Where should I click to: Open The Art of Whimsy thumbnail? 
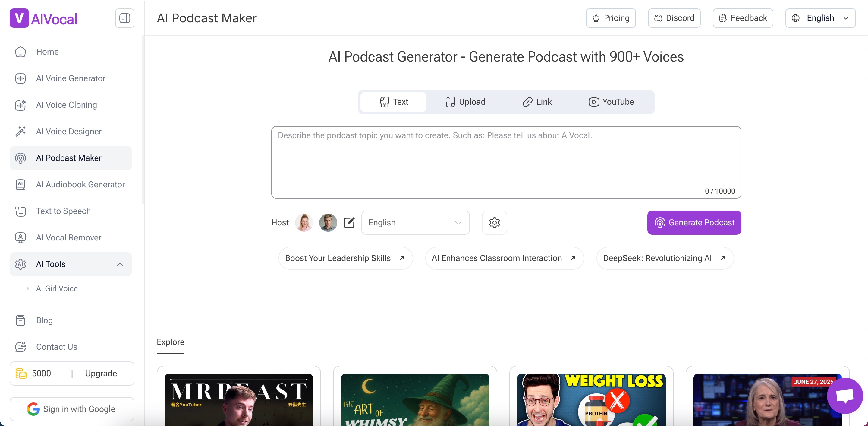click(415, 399)
